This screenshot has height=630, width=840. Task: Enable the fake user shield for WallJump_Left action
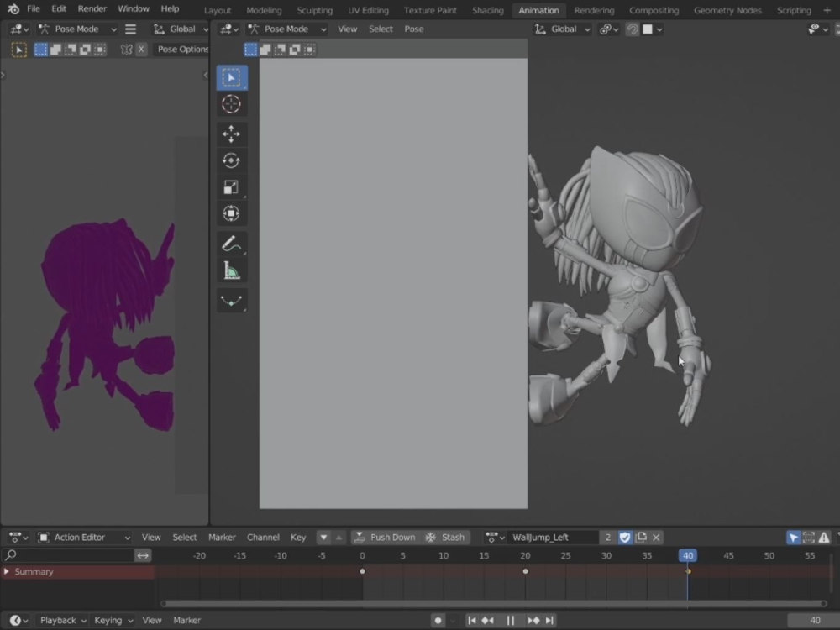(625, 537)
